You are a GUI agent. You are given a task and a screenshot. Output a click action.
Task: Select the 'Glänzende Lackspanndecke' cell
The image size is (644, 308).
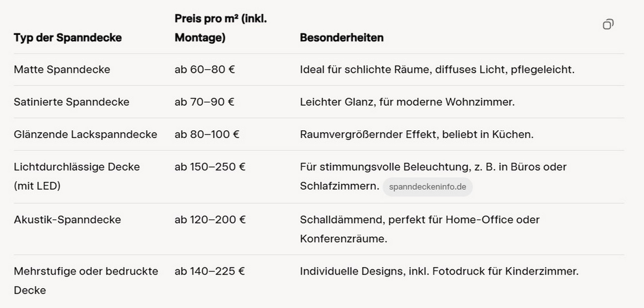(85, 134)
